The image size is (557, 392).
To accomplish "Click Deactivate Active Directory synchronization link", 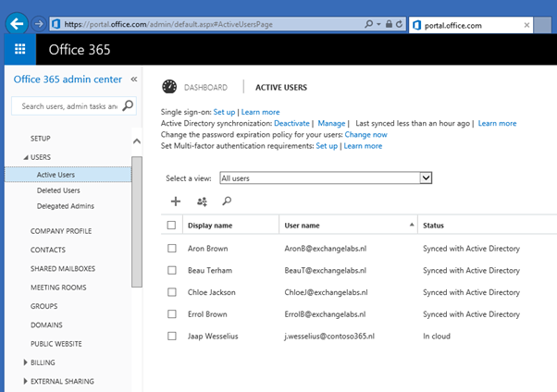I will 291,123.
